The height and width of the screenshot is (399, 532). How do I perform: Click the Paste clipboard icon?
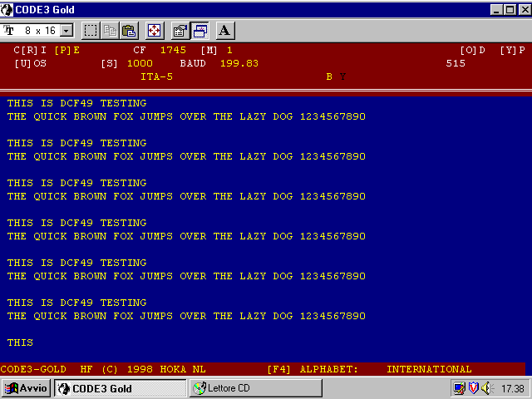(x=129, y=31)
